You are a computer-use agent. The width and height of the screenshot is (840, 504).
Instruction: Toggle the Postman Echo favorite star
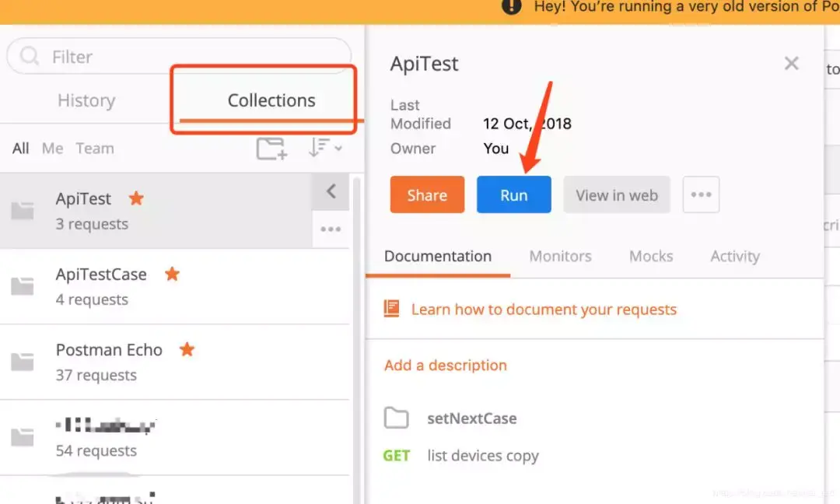[x=187, y=349]
